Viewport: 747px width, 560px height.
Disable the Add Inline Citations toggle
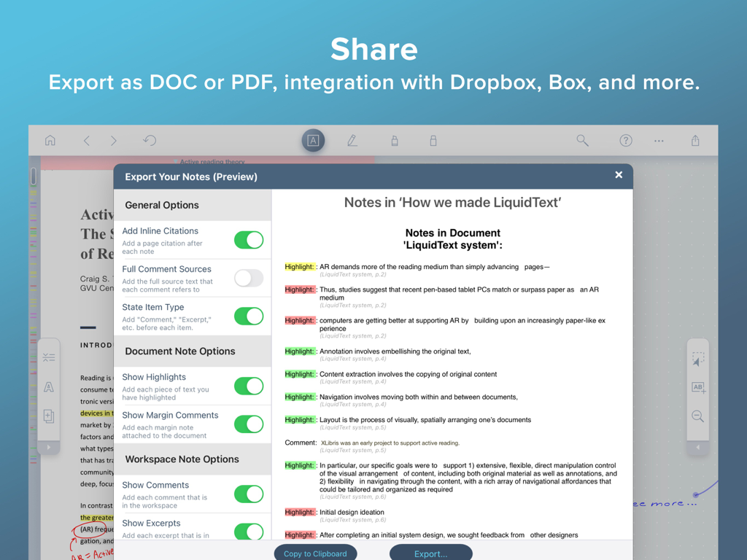[249, 240]
